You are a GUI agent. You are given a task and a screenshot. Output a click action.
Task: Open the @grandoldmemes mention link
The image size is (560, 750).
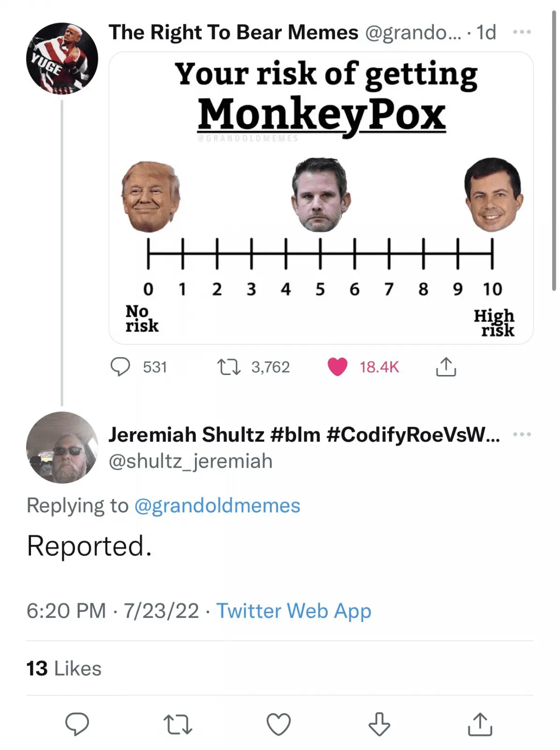(x=217, y=505)
